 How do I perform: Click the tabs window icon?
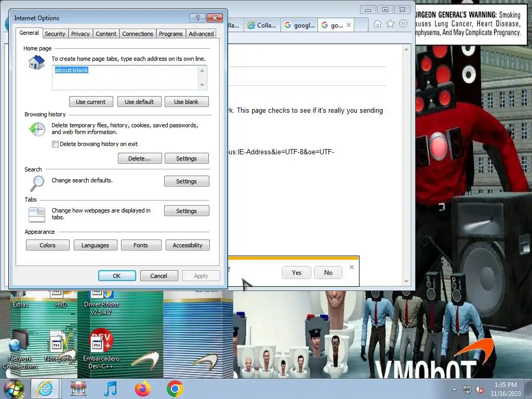pos(37,215)
